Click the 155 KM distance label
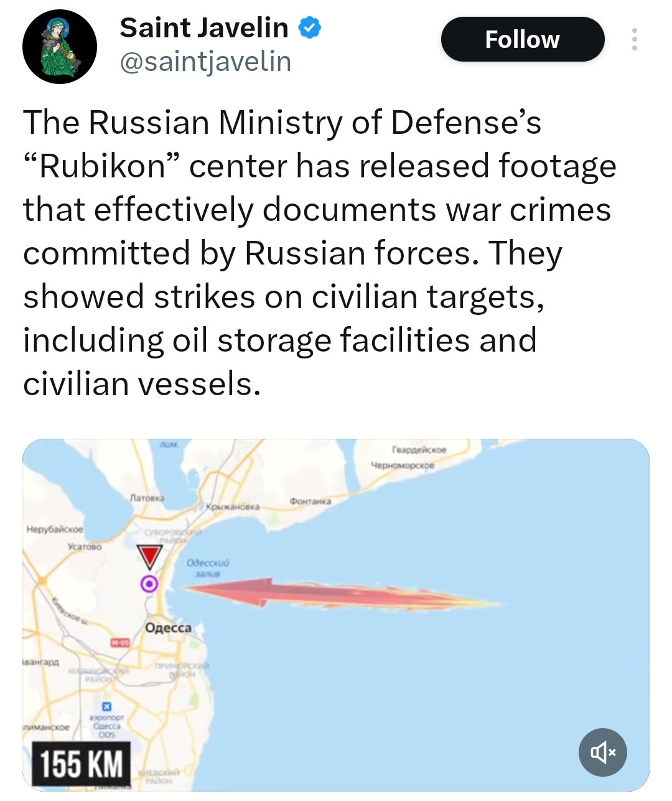Screen dimensions: 672x801 coord(82,763)
